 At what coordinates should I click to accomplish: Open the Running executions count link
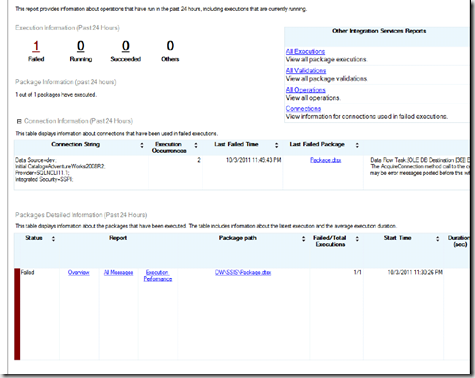coord(81,46)
